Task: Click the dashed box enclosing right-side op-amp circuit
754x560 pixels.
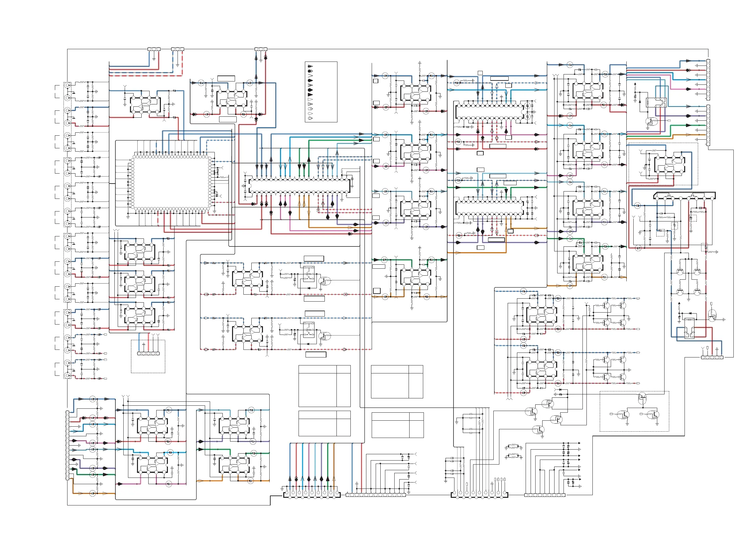Action: tap(663, 164)
